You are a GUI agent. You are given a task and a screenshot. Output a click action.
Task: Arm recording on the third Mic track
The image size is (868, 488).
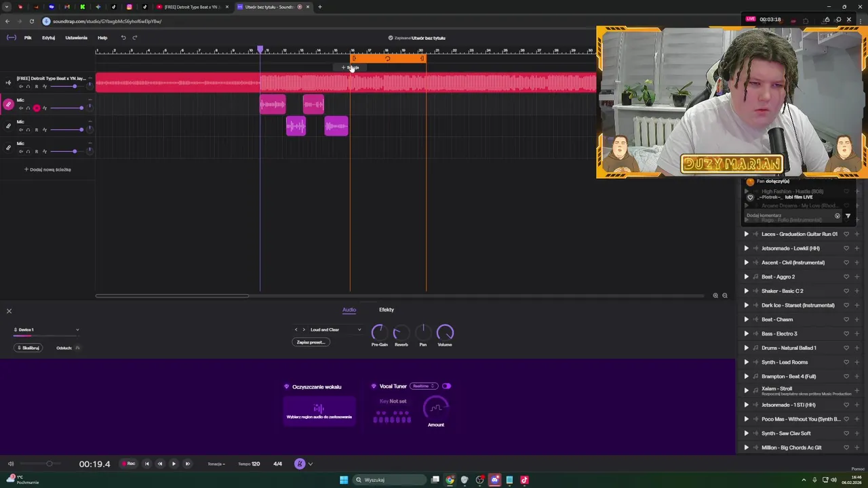pos(37,151)
